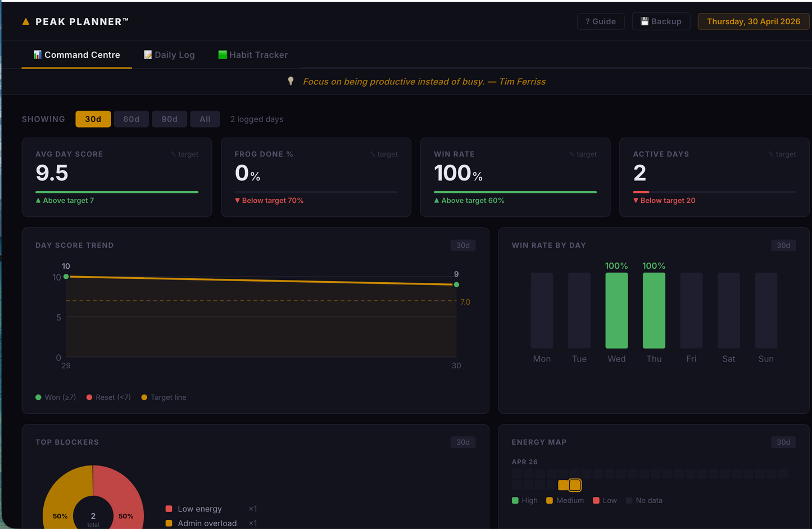Click the Win Rate progress bar

tap(515, 192)
